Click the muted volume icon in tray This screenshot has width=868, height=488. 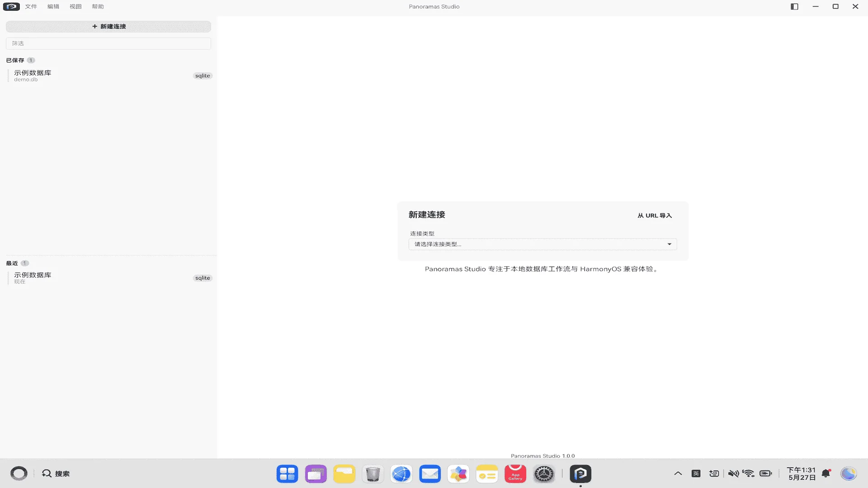point(733,474)
